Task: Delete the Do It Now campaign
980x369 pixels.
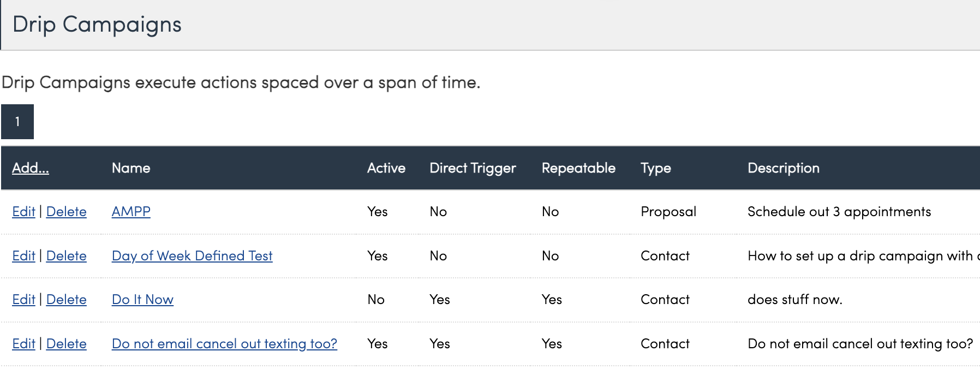Action: point(66,300)
